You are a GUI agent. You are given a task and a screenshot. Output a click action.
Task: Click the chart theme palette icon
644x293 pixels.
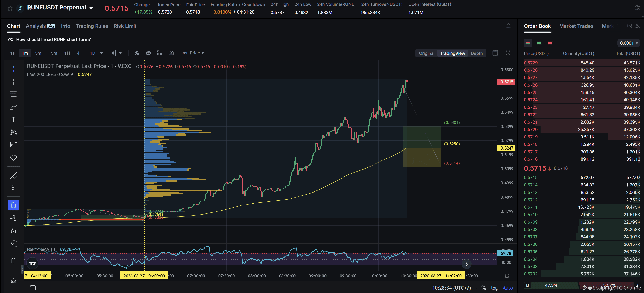tap(148, 53)
